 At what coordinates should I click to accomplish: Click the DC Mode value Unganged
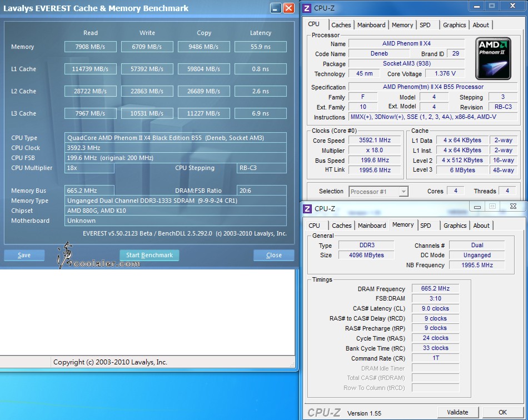pyautogui.click(x=477, y=255)
